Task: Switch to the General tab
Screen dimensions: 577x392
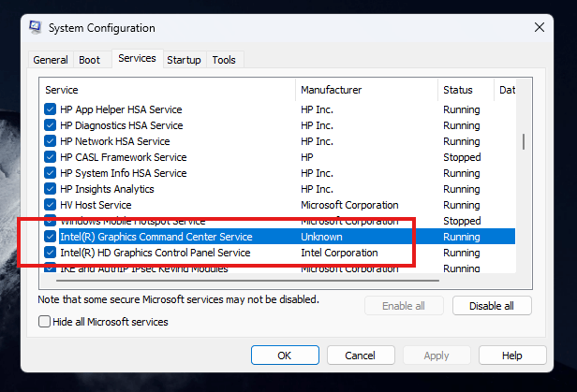Action: pyautogui.click(x=51, y=60)
